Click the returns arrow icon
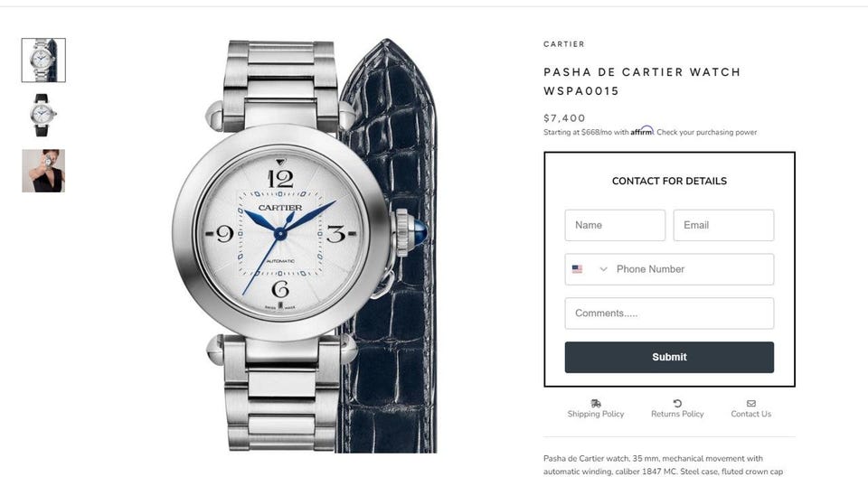 pos(677,404)
